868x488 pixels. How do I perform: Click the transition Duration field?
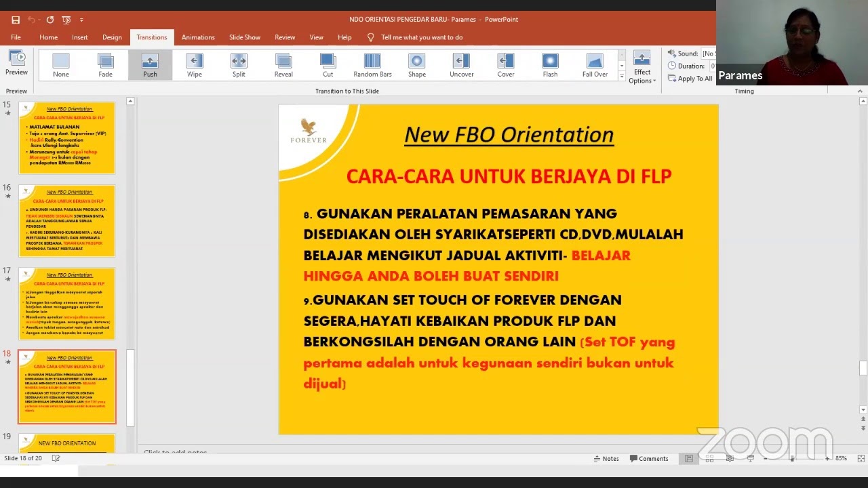(712, 66)
